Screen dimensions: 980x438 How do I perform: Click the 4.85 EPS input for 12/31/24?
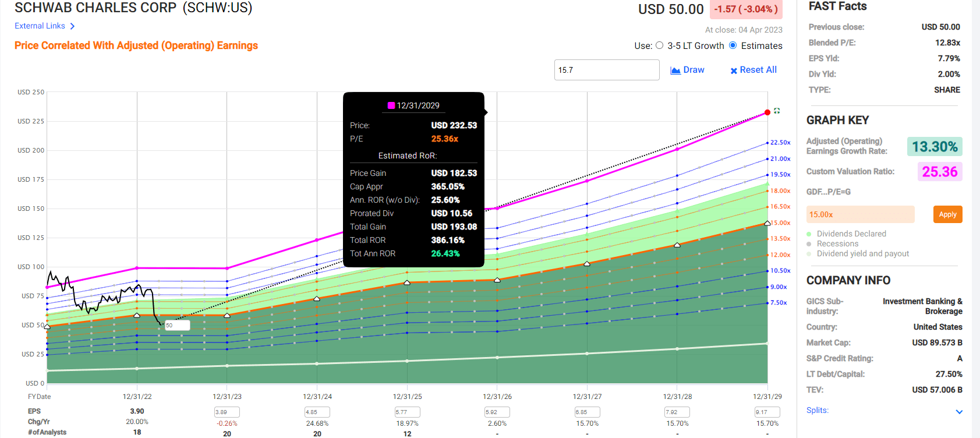317,412
